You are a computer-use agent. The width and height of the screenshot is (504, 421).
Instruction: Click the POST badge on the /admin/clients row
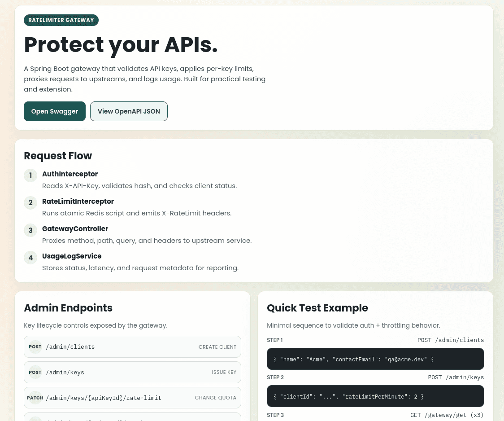35,346
